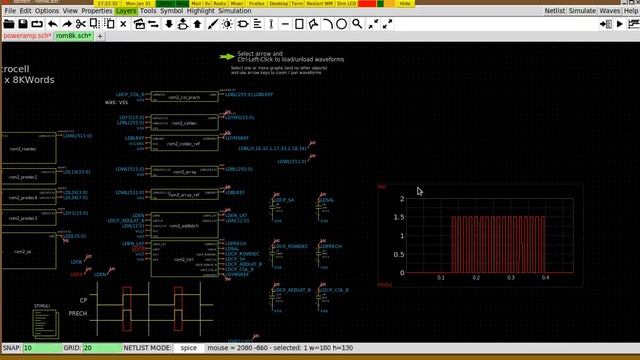Viewport: 640px width, 360px height.
Task: Click the Open folder toolbar icon
Action: click(9, 24)
